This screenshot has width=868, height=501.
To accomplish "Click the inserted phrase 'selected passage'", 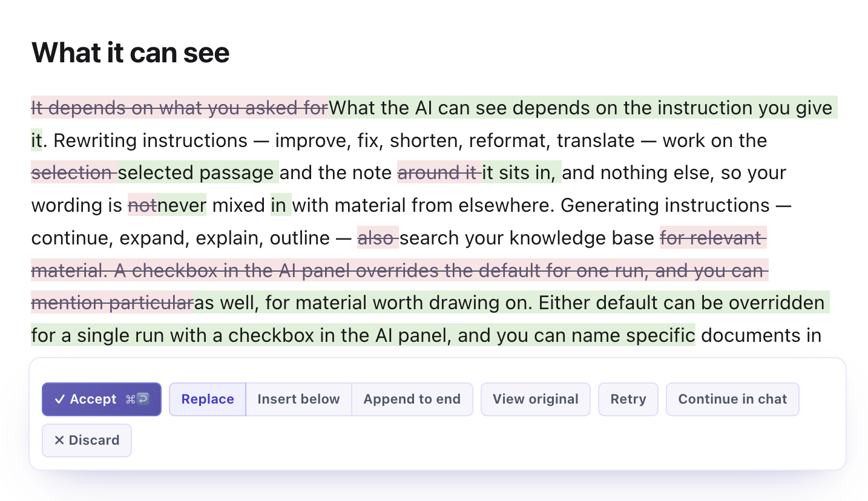I will (196, 173).
